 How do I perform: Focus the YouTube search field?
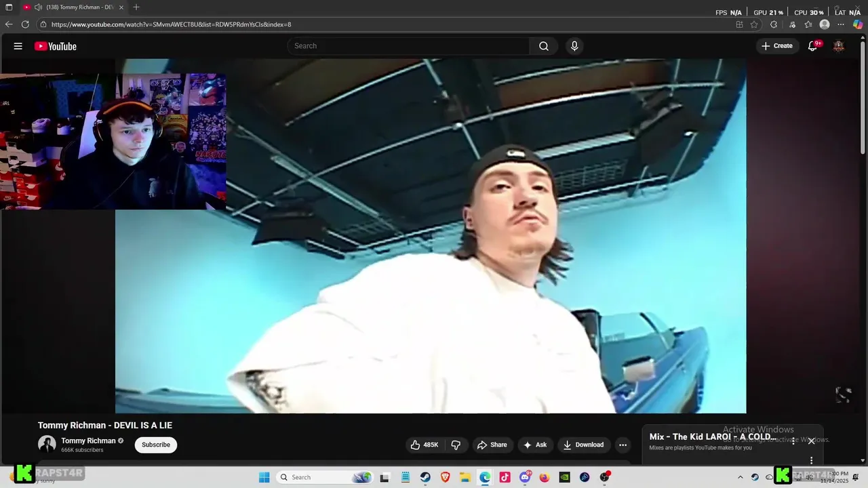click(409, 46)
